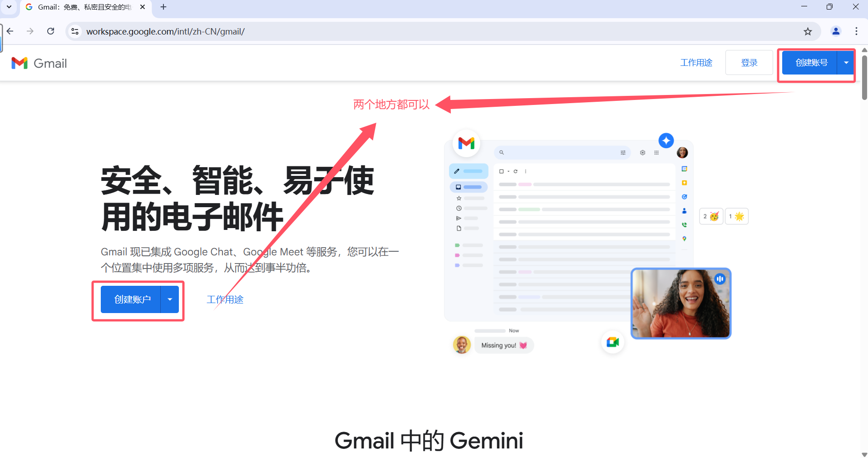Click the snoozed clock icon in mock sidebar
This screenshot has width=868, height=458.
(x=459, y=208)
